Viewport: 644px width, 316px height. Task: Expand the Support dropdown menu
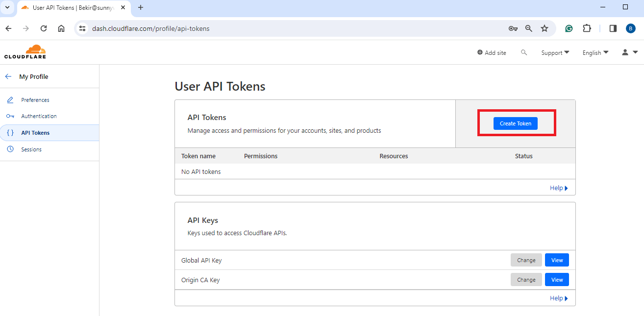555,52
